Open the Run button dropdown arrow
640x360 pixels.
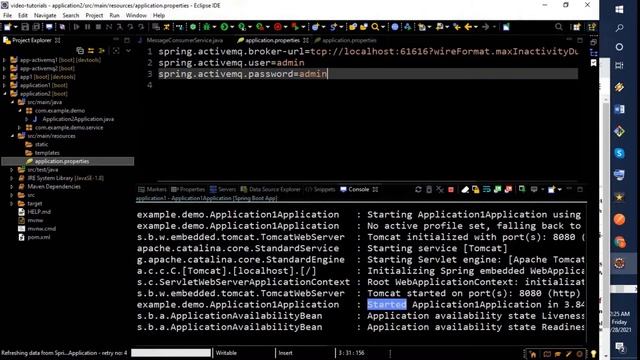[232, 27]
